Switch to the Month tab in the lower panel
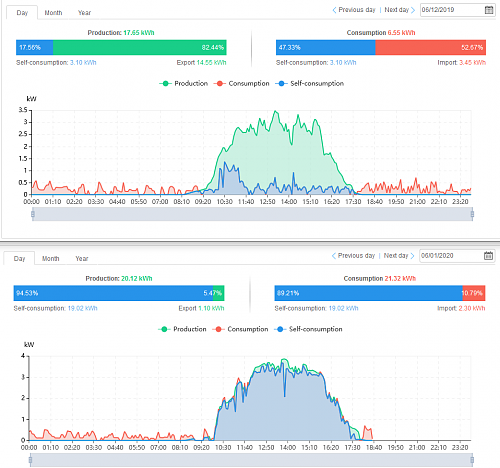This screenshot has height=468, width=500. click(x=51, y=258)
